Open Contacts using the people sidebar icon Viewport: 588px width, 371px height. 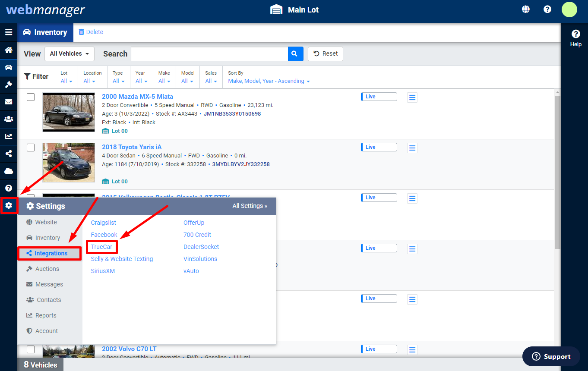[x=9, y=119]
